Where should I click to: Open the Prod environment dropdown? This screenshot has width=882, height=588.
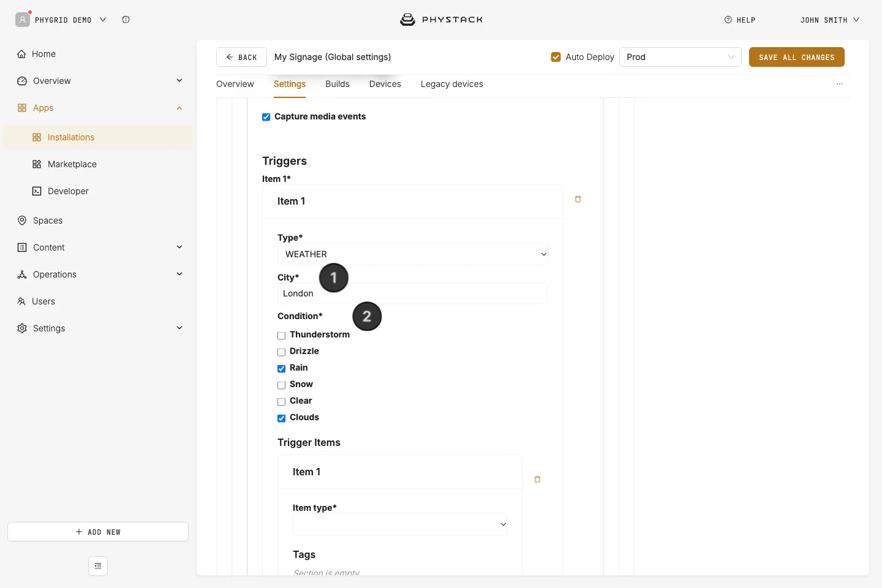pos(680,57)
